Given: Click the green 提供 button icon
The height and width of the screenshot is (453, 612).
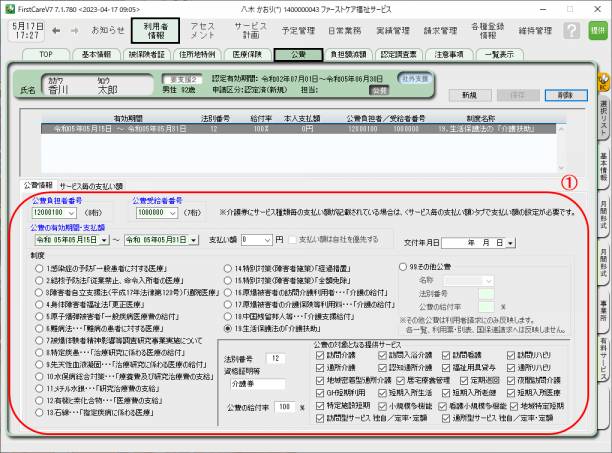Looking at the screenshot, I should tap(597, 31).
